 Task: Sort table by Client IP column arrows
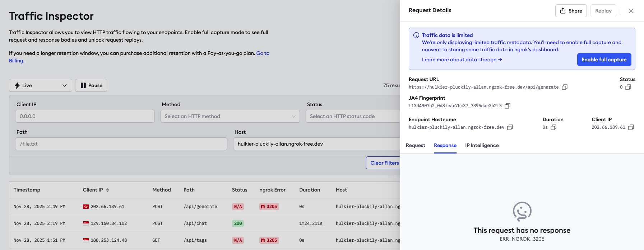pyautogui.click(x=107, y=190)
